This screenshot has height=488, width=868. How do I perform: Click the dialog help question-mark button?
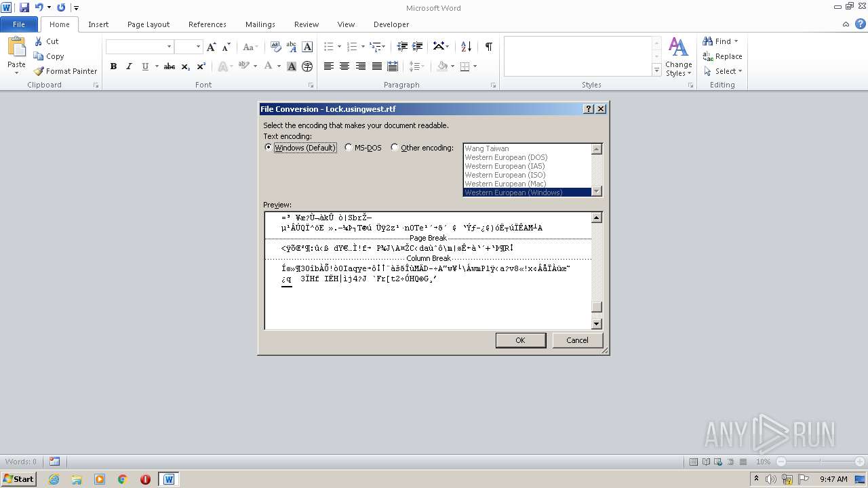(589, 109)
